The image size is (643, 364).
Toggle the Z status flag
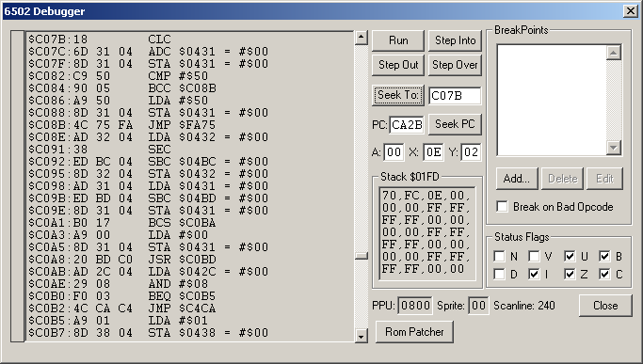[570, 274]
